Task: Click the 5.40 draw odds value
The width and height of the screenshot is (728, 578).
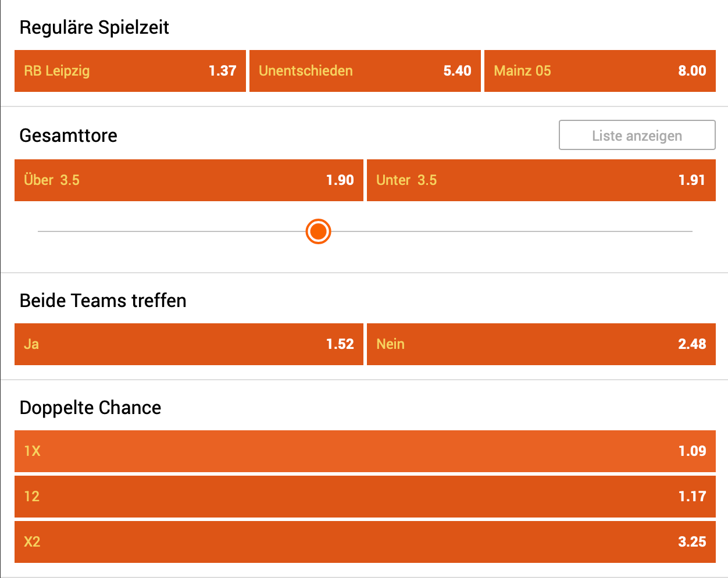Action: coord(457,71)
